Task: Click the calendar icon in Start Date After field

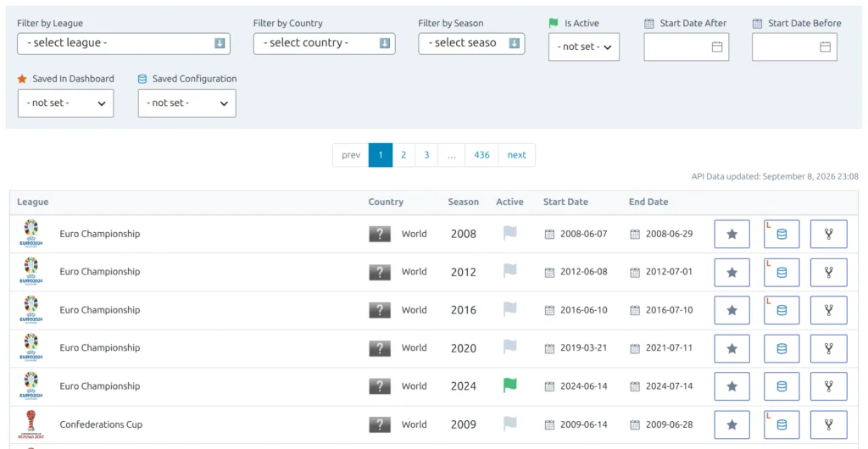Action: click(717, 47)
